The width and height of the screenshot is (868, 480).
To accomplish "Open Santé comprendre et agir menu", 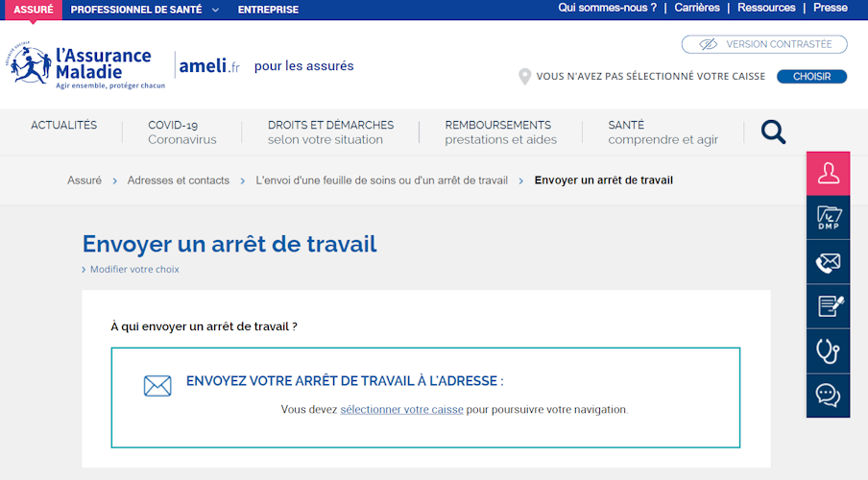I will coord(663,132).
